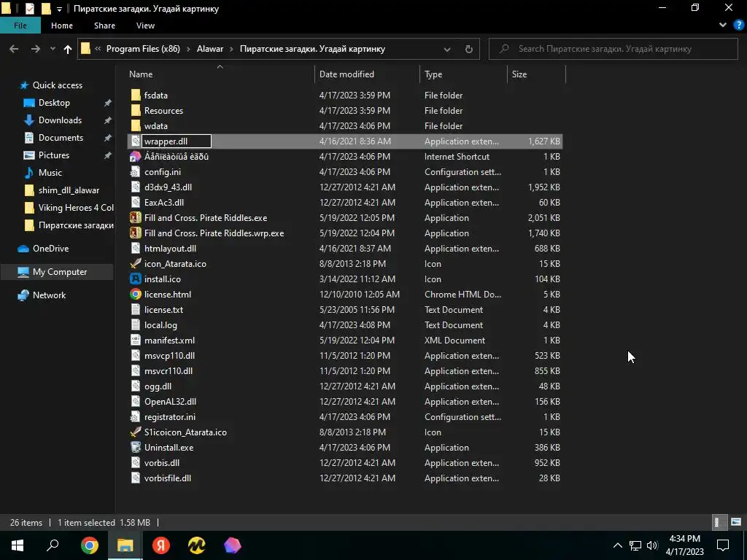Go up one folder level
Viewport: 747px width, 560px height.
pyautogui.click(x=68, y=49)
